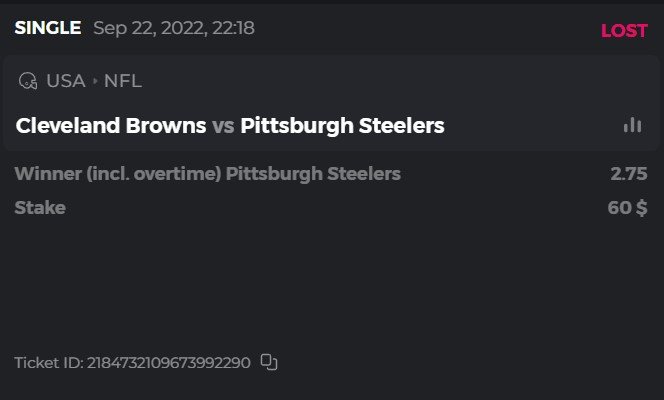Click the "Ticket ID:" label text
Screen dimensions: 664x400
48,362
